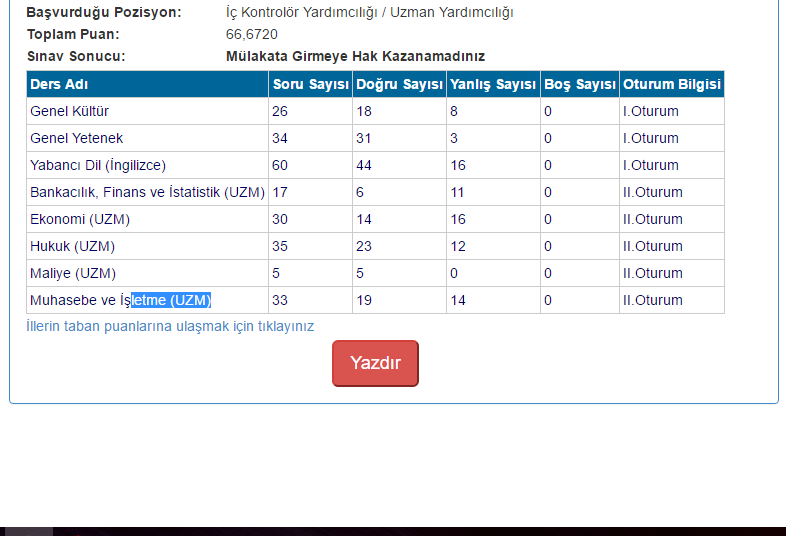
Task: Click the Genel Yetenek row name
Action: click(x=77, y=138)
